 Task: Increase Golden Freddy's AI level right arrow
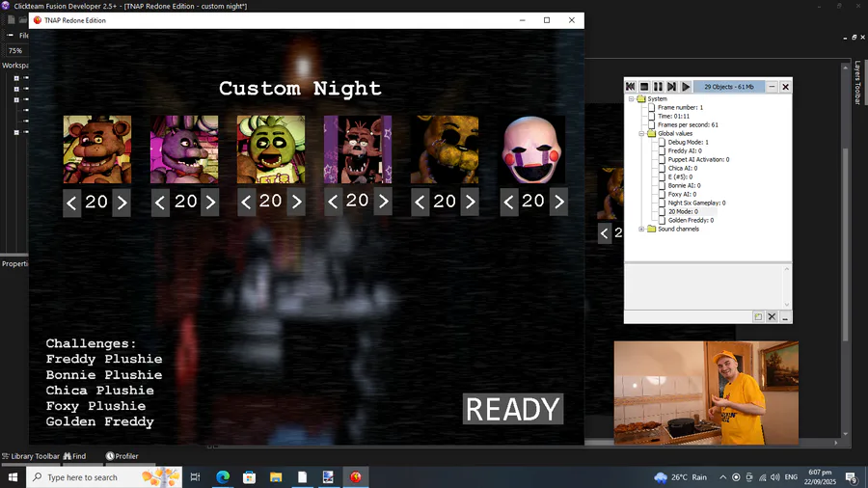[470, 203]
